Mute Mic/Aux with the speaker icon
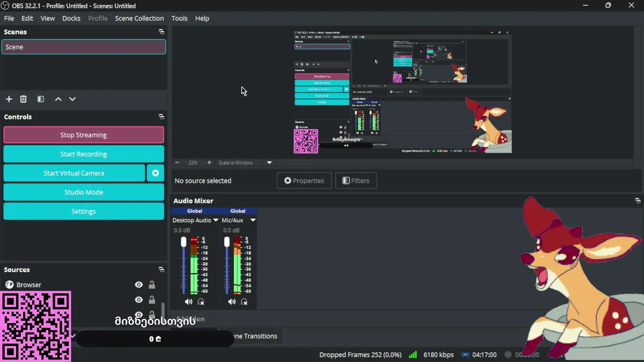This screenshot has width=644, height=362. (x=231, y=302)
